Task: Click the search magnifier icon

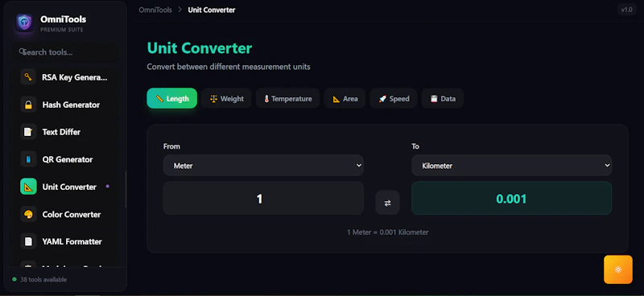Action: click(x=23, y=51)
